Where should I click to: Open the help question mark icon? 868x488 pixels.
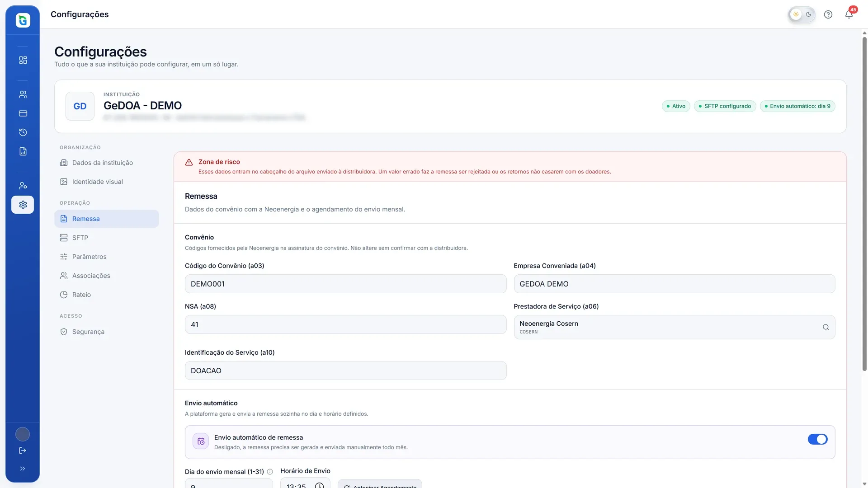[828, 14]
